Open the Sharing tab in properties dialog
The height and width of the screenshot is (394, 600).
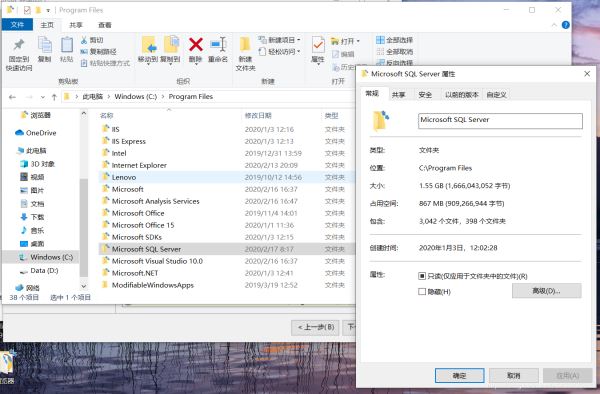point(398,94)
